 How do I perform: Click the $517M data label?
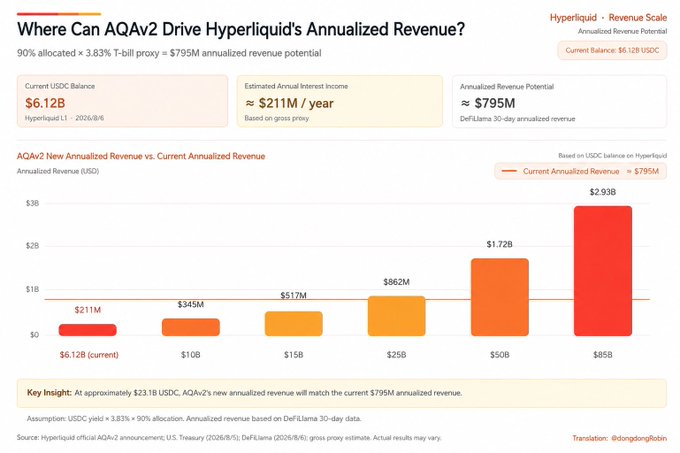pos(294,295)
